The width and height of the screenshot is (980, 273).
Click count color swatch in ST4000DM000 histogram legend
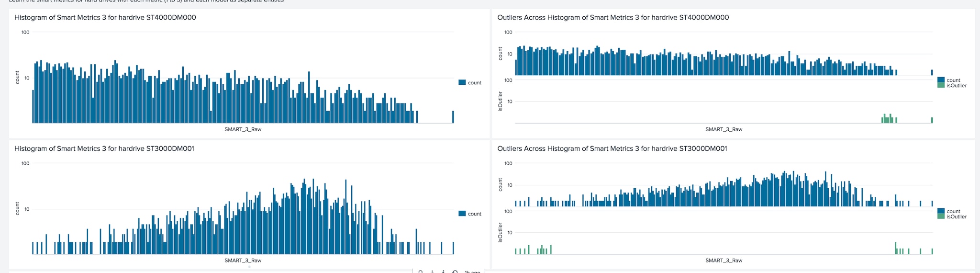462,82
